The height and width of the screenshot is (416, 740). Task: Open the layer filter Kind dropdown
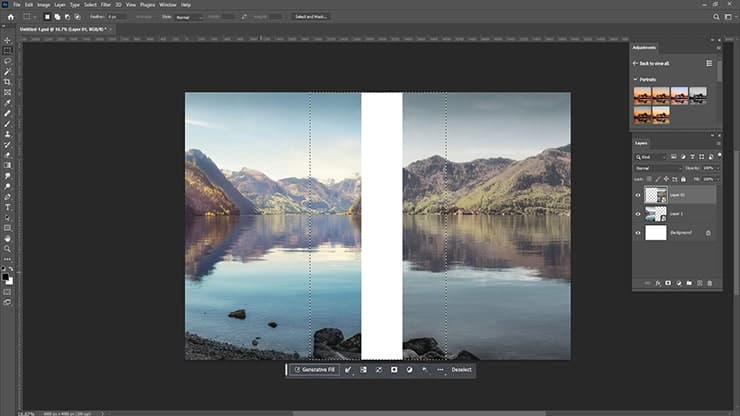(x=651, y=157)
